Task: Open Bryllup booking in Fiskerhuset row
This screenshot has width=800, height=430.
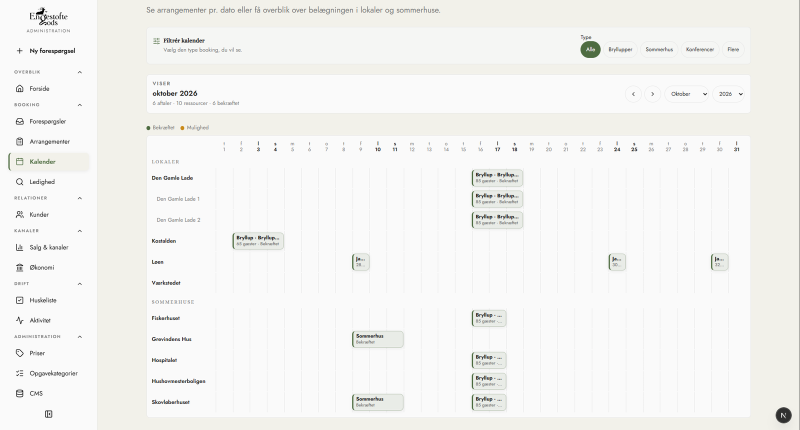Action: pyautogui.click(x=489, y=318)
